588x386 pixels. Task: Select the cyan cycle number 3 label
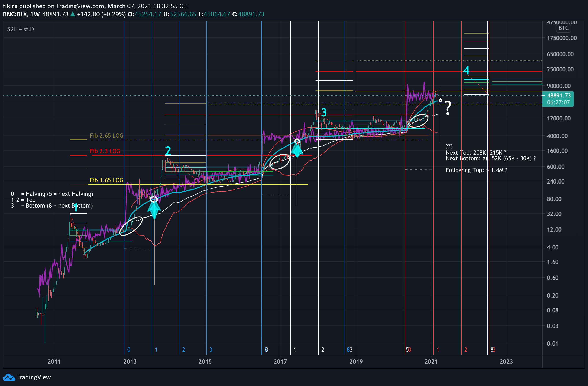(x=324, y=112)
